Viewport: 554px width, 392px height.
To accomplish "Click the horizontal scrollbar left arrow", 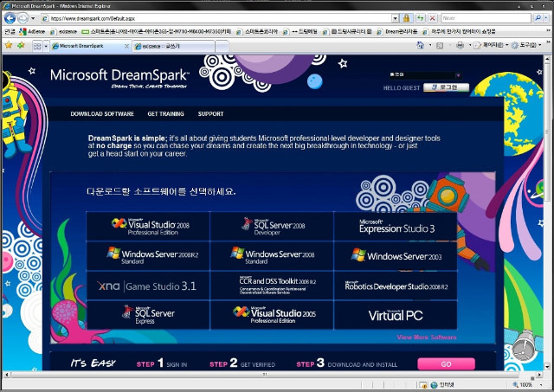I will (x=6, y=375).
